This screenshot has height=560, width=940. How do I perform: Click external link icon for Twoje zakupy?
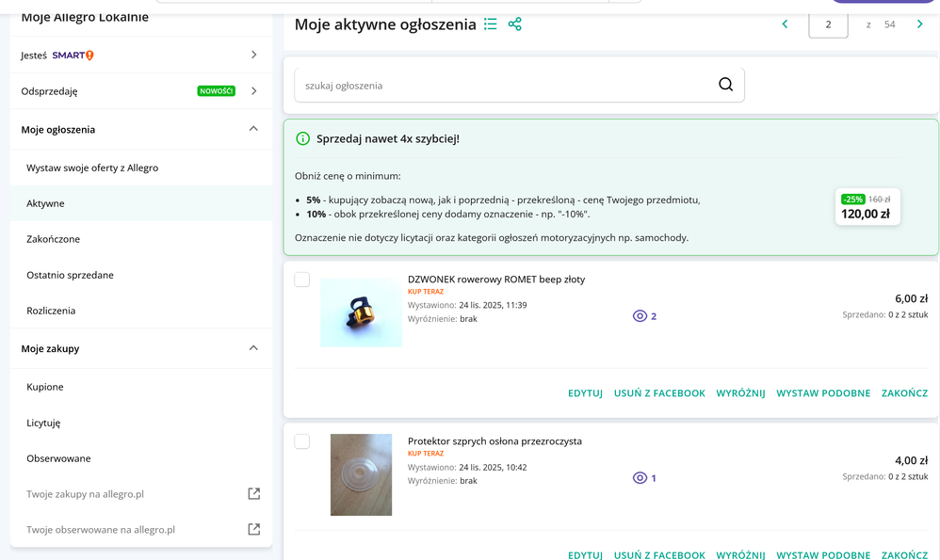253,494
